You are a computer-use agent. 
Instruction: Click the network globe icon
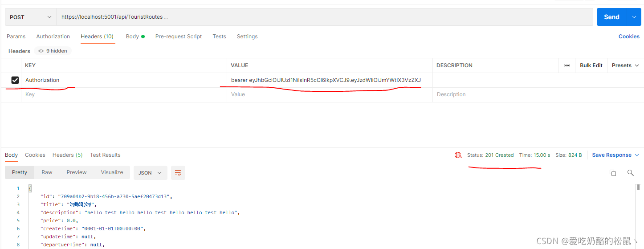click(x=458, y=155)
